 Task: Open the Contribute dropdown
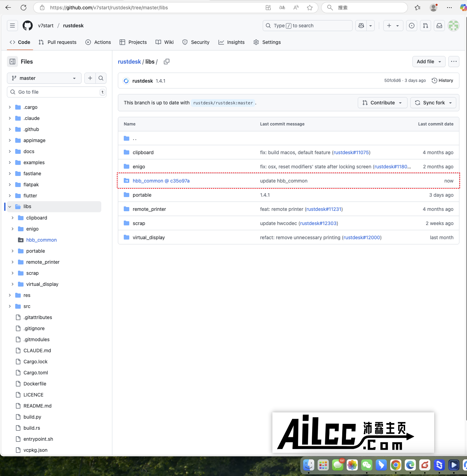(383, 103)
